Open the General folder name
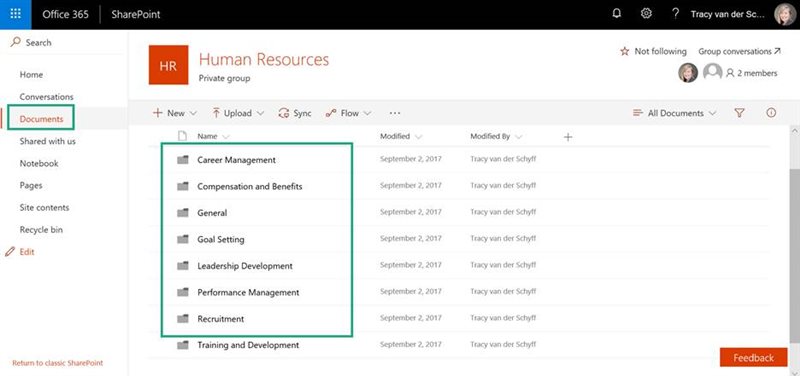800x376 pixels. pos(212,213)
